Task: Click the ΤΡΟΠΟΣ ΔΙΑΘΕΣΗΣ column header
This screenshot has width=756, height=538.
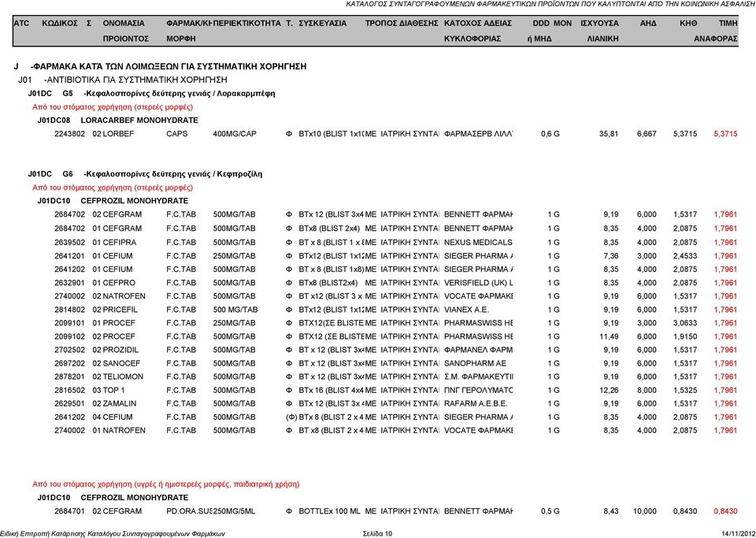Action: point(402,23)
